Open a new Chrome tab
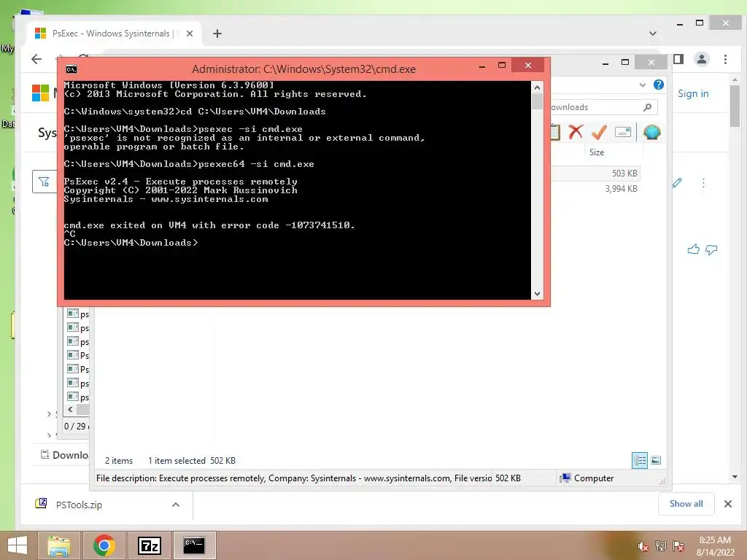This screenshot has width=747, height=560. tap(217, 34)
